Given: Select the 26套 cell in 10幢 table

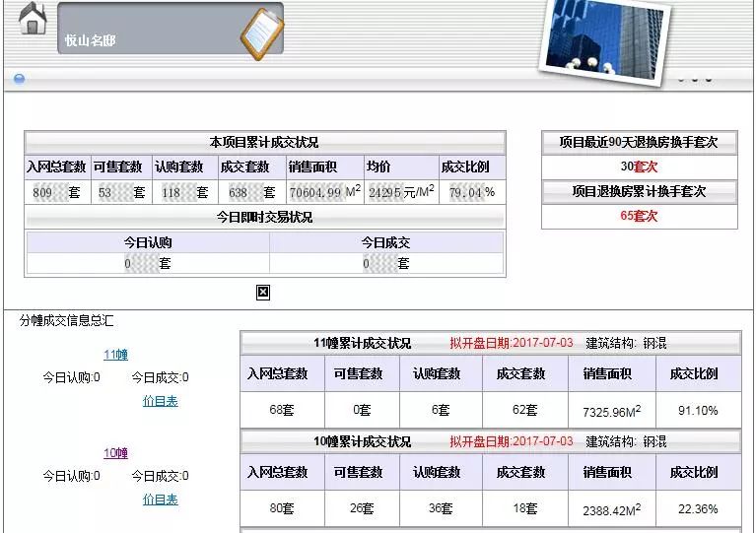Looking at the screenshot, I should [362, 508].
